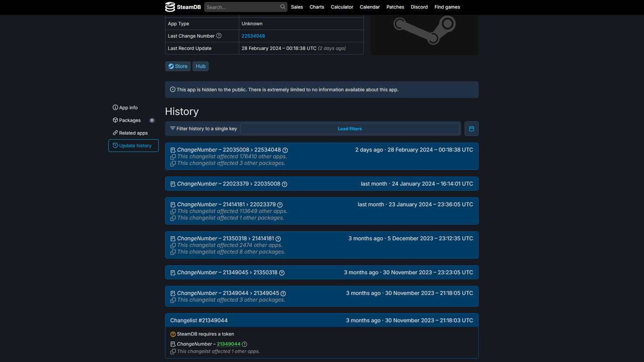Open the Calendar menu item
The image size is (644, 362).
coord(370,7)
